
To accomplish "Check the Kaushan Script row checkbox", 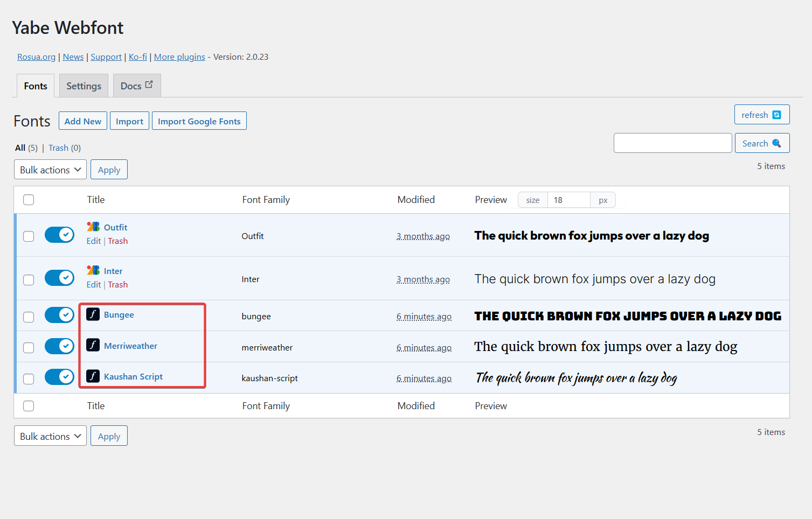I will pyautogui.click(x=29, y=379).
